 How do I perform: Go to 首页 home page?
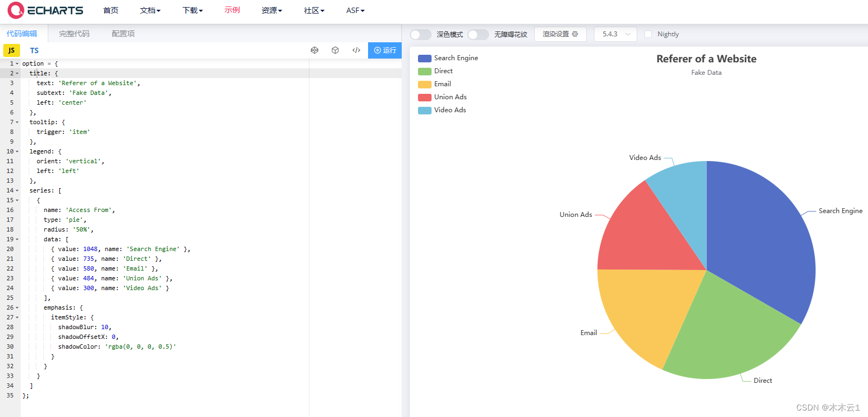pos(111,10)
